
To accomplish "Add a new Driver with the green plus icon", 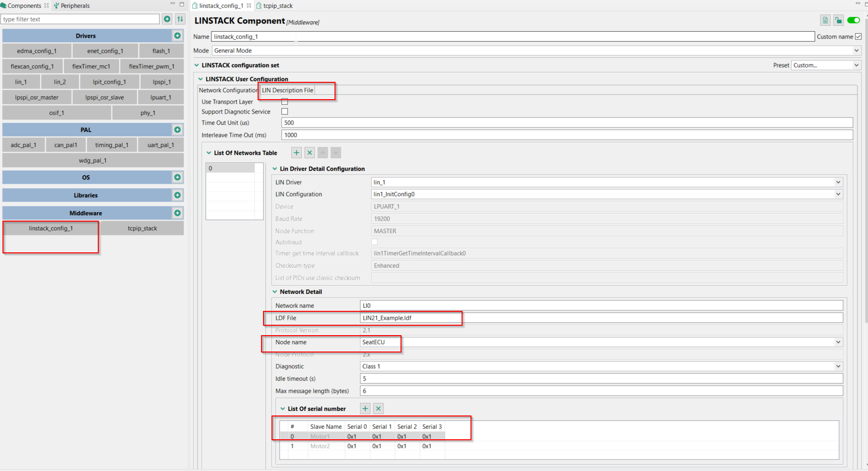I will tap(177, 35).
